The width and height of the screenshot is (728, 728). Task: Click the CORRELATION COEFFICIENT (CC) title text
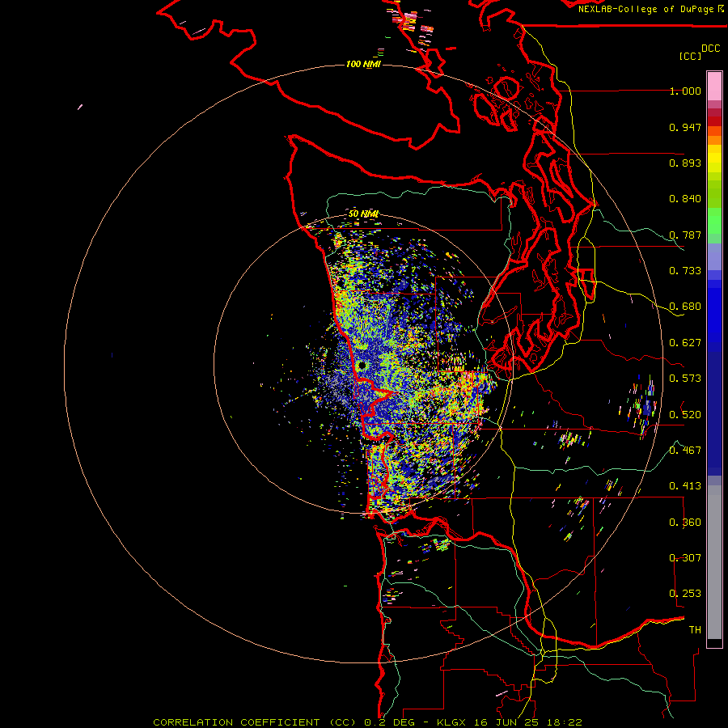(255, 722)
